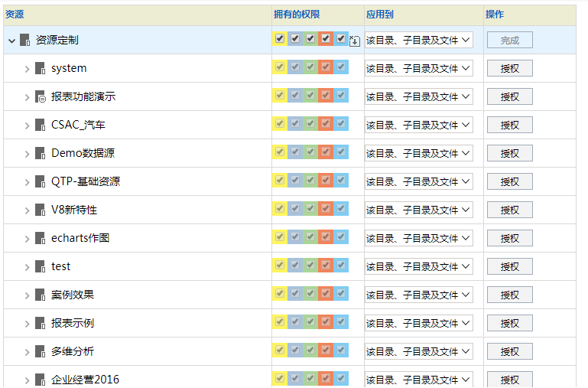
Task: Open the 应用到 dropdown for 多维分析
Action: (x=418, y=351)
